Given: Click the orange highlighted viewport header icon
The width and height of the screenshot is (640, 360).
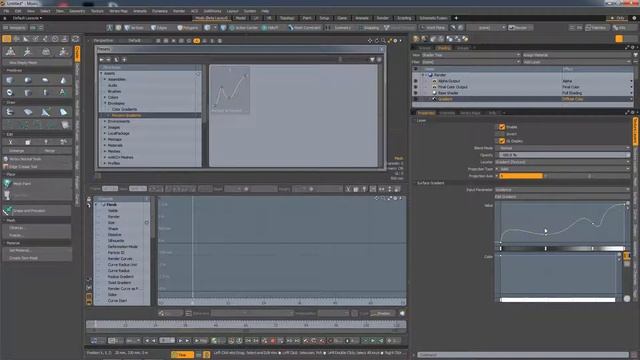Looking at the screenshot, I should (x=197, y=41).
